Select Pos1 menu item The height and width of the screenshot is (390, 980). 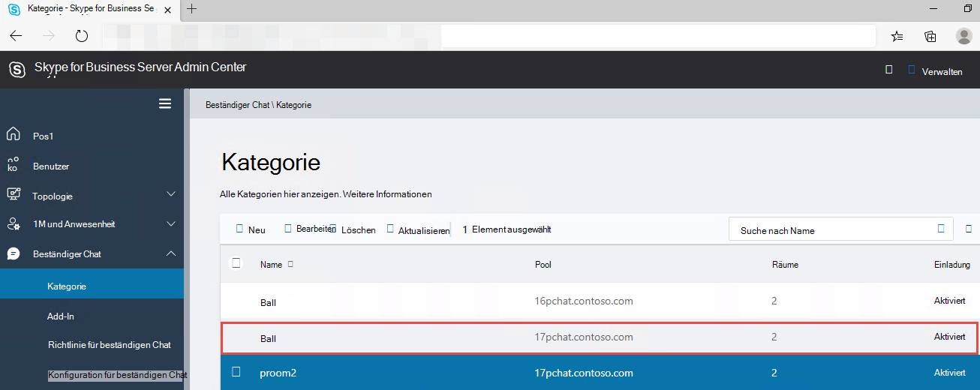point(43,136)
